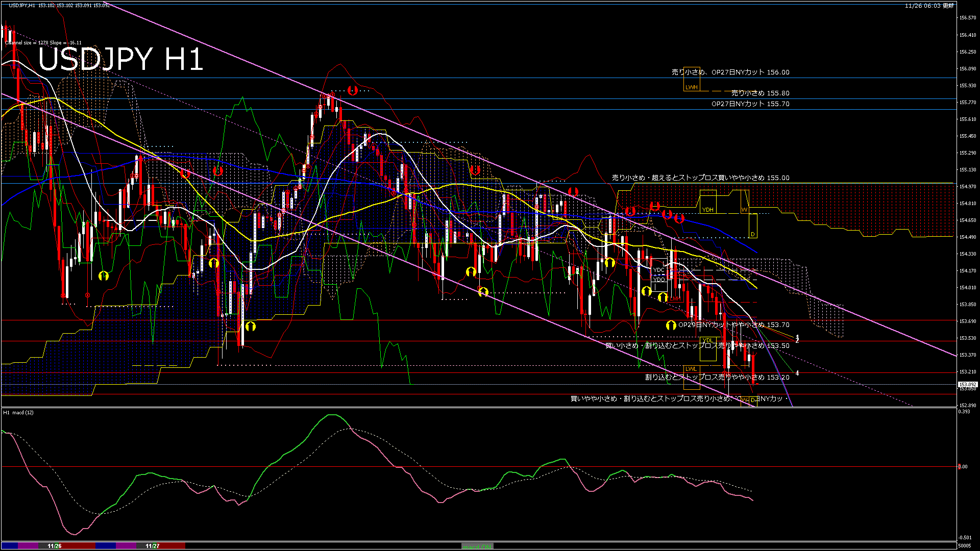Select the YDH box label
This screenshot has height=551, width=980.
[707, 210]
